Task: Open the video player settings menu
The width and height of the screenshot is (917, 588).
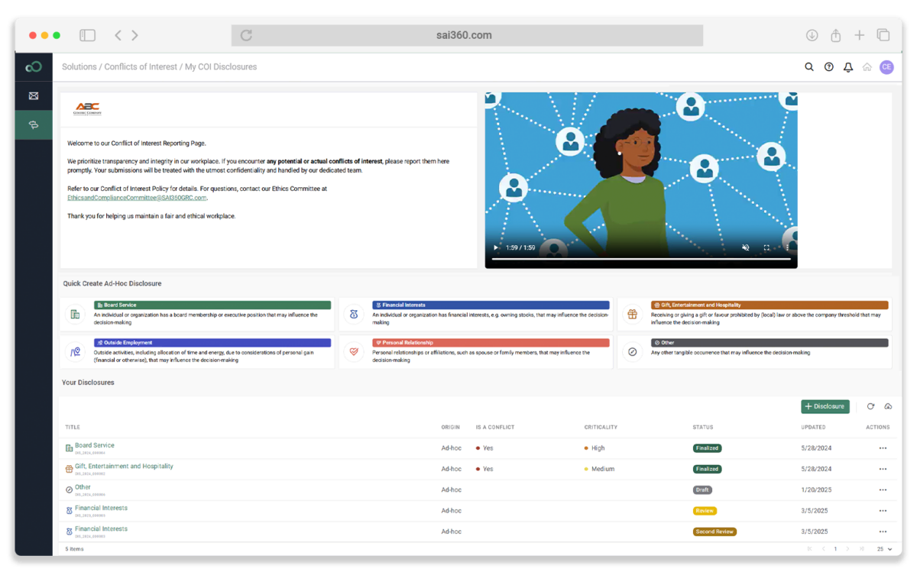Action: click(787, 247)
